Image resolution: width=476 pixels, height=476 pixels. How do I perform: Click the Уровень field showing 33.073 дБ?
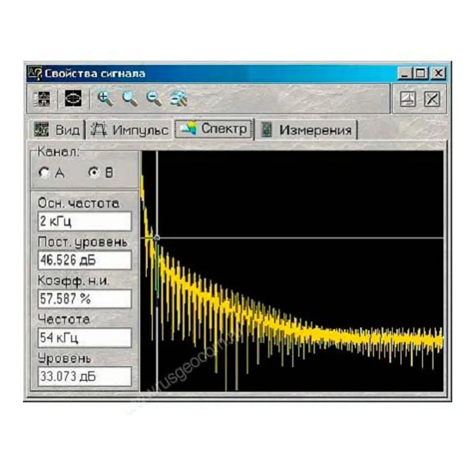[x=84, y=376]
